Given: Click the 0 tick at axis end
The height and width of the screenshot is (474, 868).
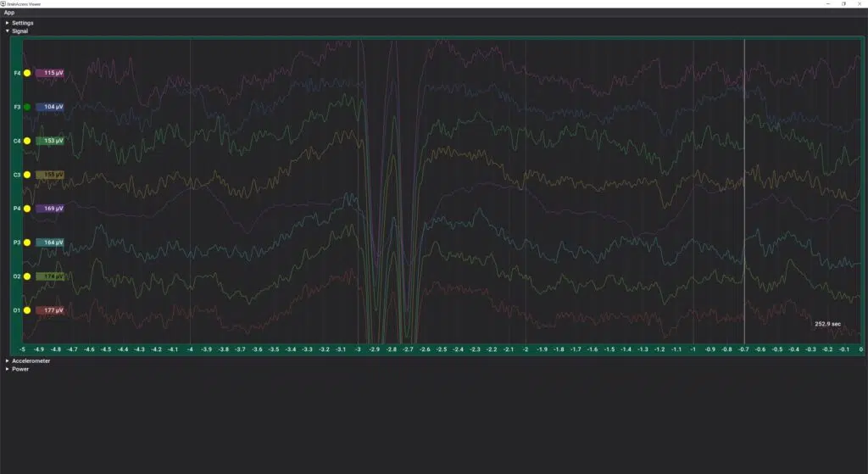Looking at the screenshot, I should click(861, 349).
